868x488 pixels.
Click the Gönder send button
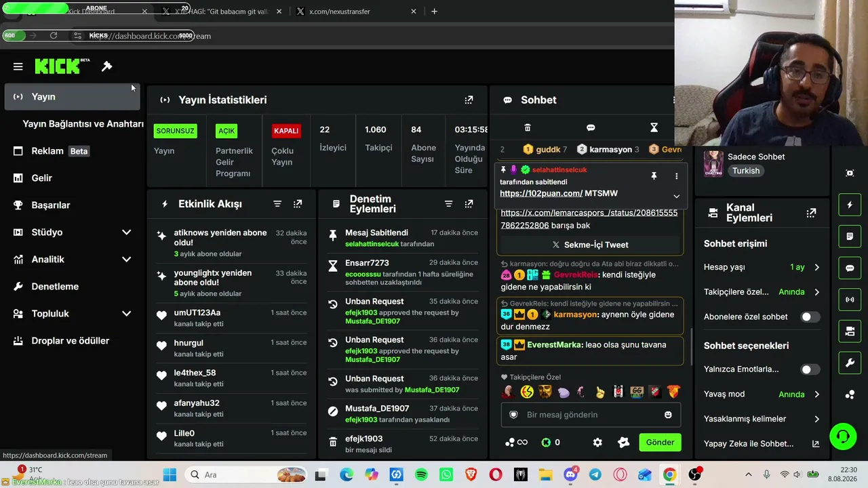tap(660, 443)
